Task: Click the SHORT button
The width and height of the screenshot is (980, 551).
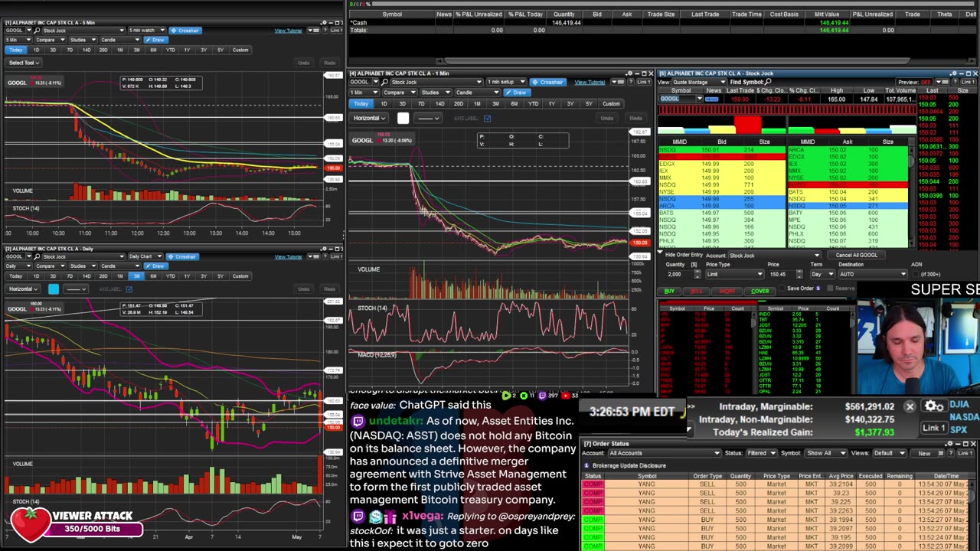Action: pos(727,291)
